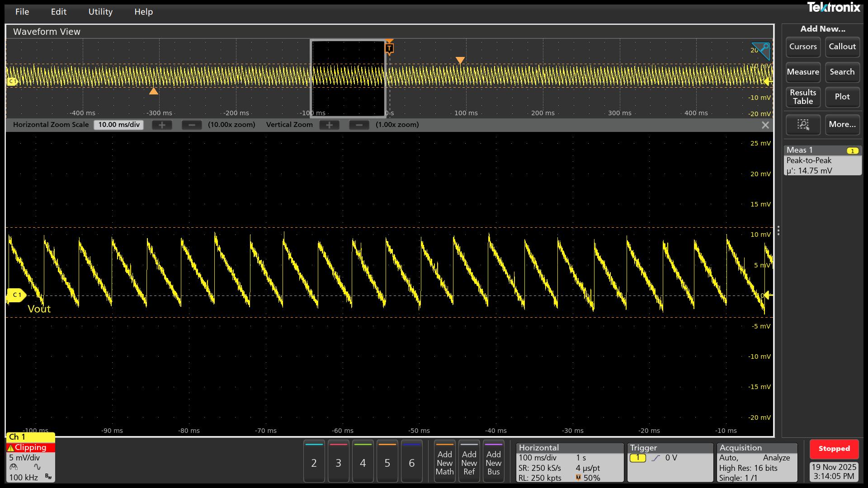The image size is (868, 488).
Task: Open the Horizontal settings badge
Action: pyautogui.click(x=569, y=463)
